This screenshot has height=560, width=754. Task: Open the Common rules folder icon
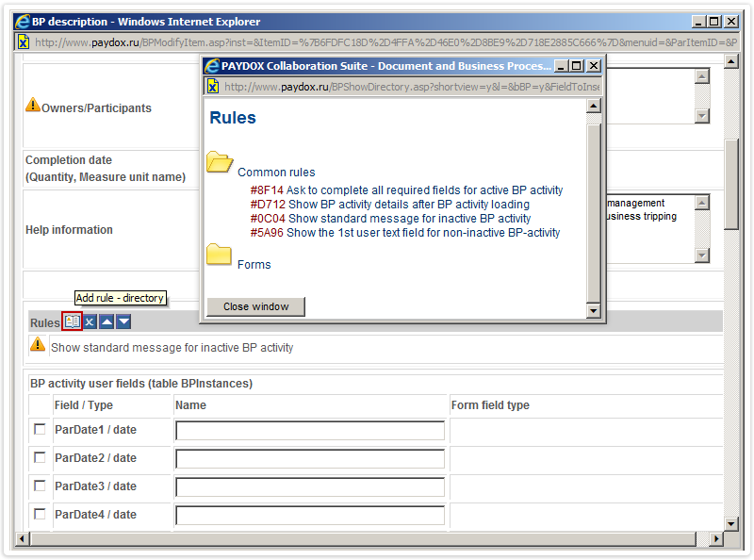220,162
